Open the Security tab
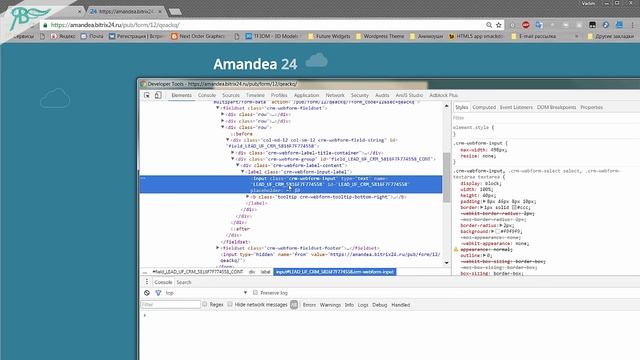The height and width of the screenshot is (360, 640). (x=360, y=95)
